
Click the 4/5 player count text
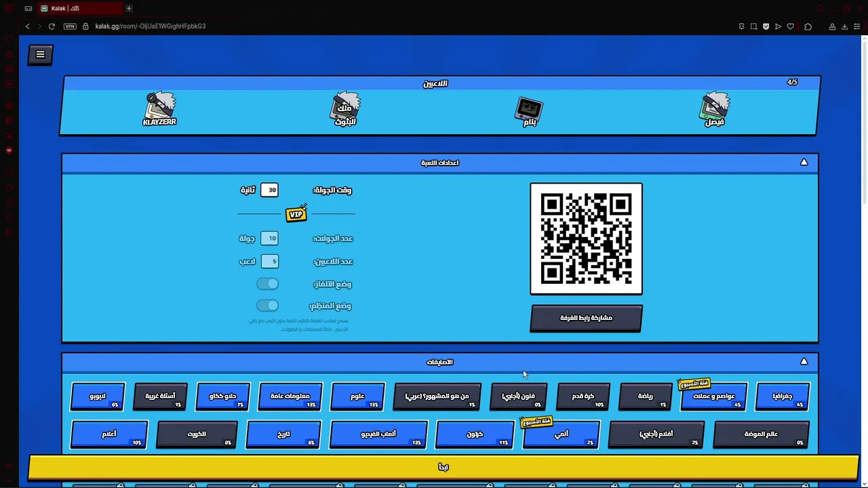(792, 83)
